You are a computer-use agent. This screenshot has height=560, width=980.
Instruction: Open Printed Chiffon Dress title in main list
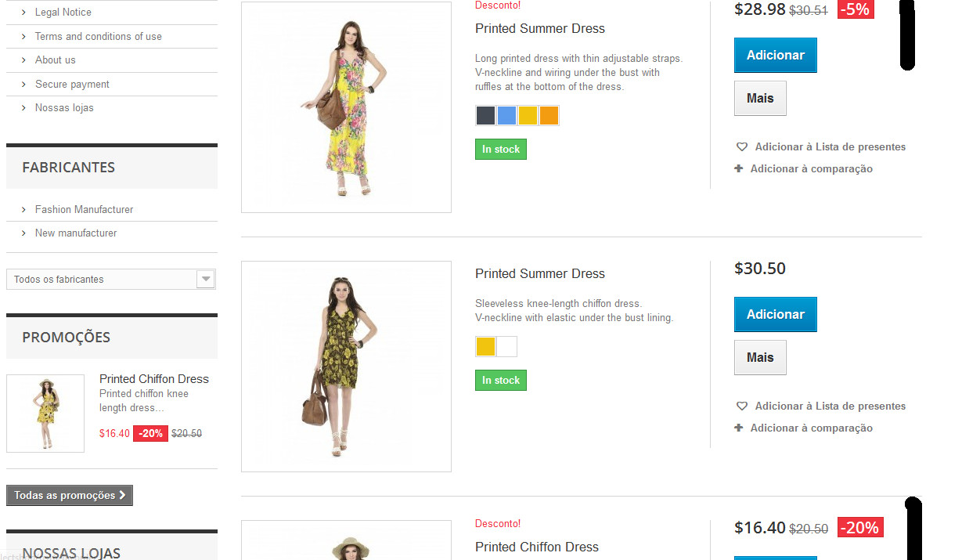(537, 547)
